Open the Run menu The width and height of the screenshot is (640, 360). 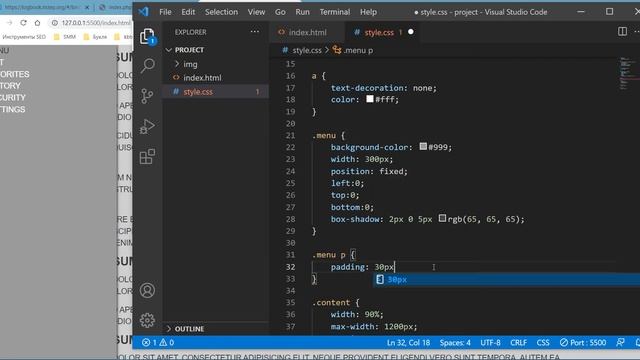[x=302, y=12]
